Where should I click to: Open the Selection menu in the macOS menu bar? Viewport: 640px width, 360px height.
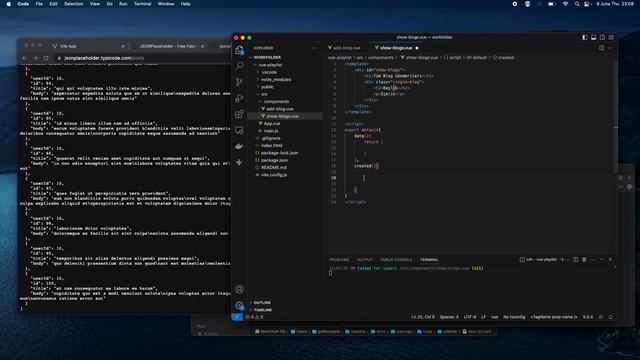click(73, 4)
